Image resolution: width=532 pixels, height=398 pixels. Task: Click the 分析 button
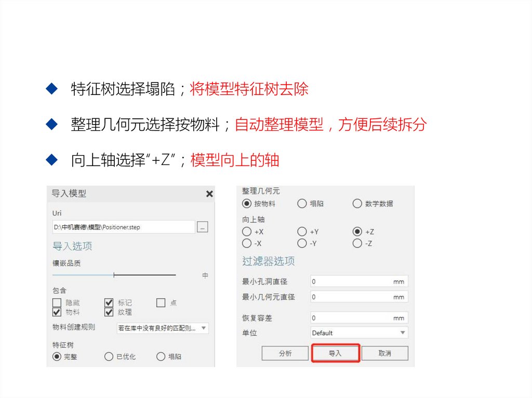285,353
